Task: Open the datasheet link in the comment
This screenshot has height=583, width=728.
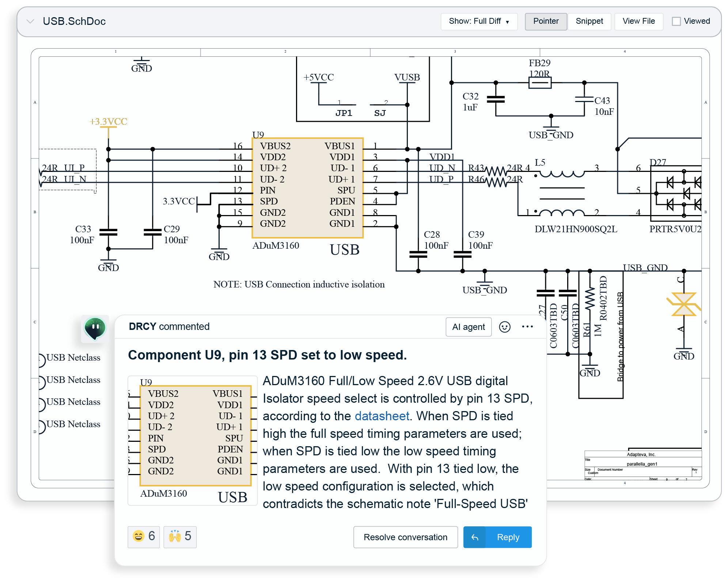Action: click(381, 416)
